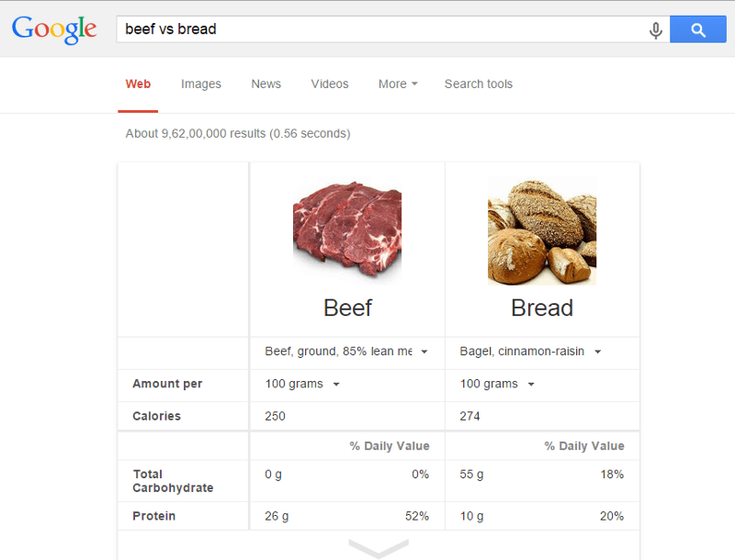The height and width of the screenshot is (560, 735).
Task: Click the beef Calories value 250
Action: pos(276,416)
